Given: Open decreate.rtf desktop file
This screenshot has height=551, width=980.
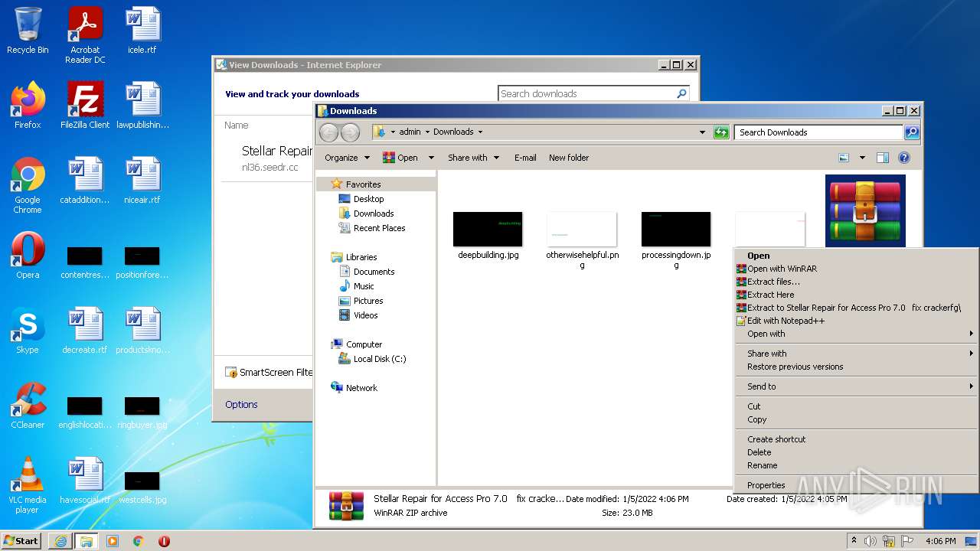Looking at the screenshot, I should [x=85, y=331].
